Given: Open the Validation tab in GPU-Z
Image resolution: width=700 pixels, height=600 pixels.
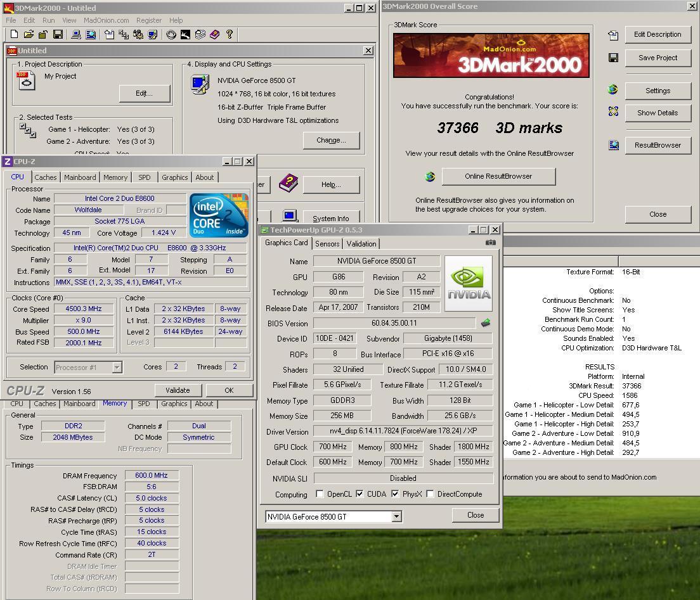Looking at the screenshot, I should pos(361,243).
